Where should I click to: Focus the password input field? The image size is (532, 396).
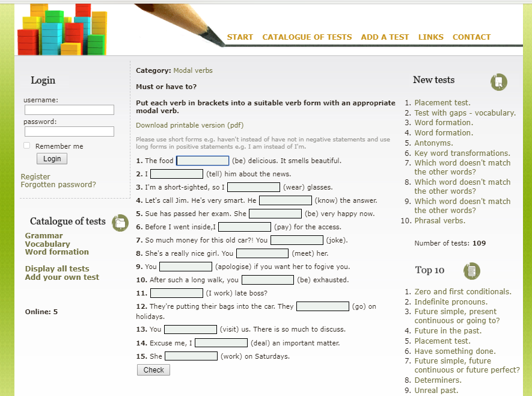pos(69,131)
